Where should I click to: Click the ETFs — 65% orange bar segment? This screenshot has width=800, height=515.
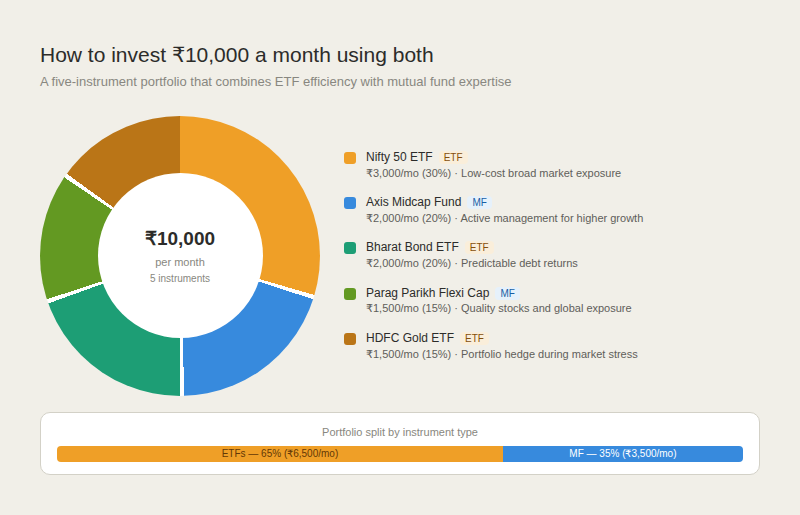pyautogui.click(x=280, y=454)
